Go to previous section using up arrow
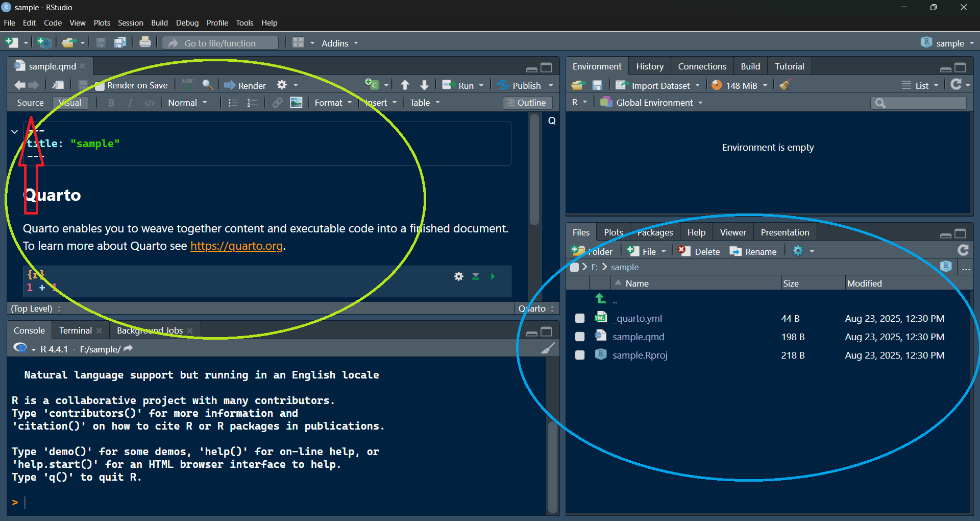Screen dimensions: 980x521 pyautogui.click(x=405, y=85)
